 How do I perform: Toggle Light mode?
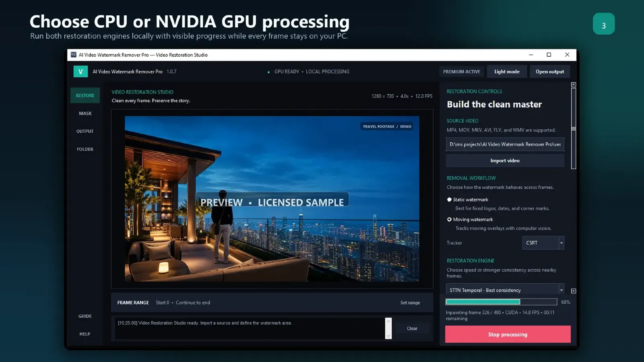pyautogui.click(x=507, y=72)
